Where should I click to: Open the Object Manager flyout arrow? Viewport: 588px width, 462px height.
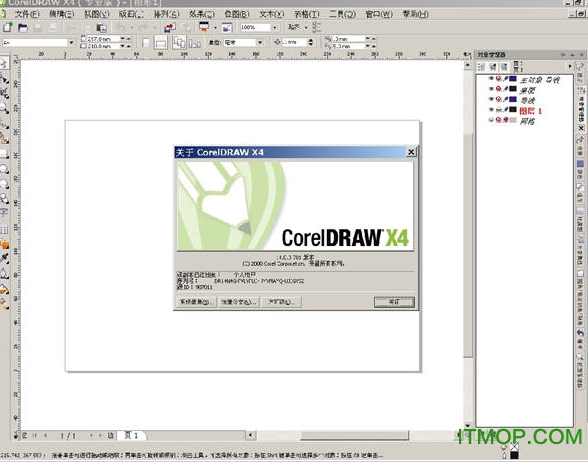pyautogui.click(x=570, y=66)
